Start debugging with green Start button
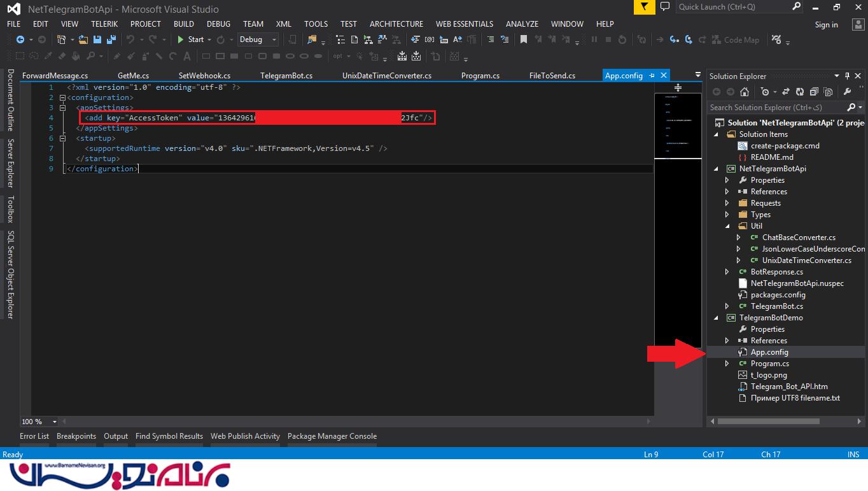The image size is (868, 491). point(190,39)
